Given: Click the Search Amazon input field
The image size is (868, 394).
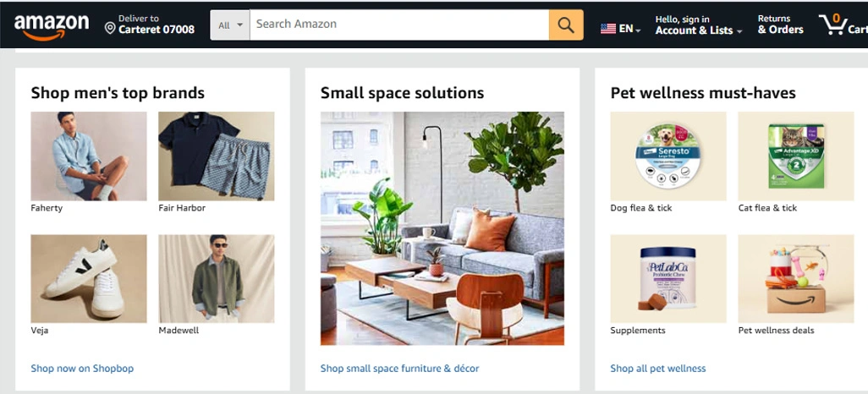Looking at the screenshot, I should [x=399, y=25].
